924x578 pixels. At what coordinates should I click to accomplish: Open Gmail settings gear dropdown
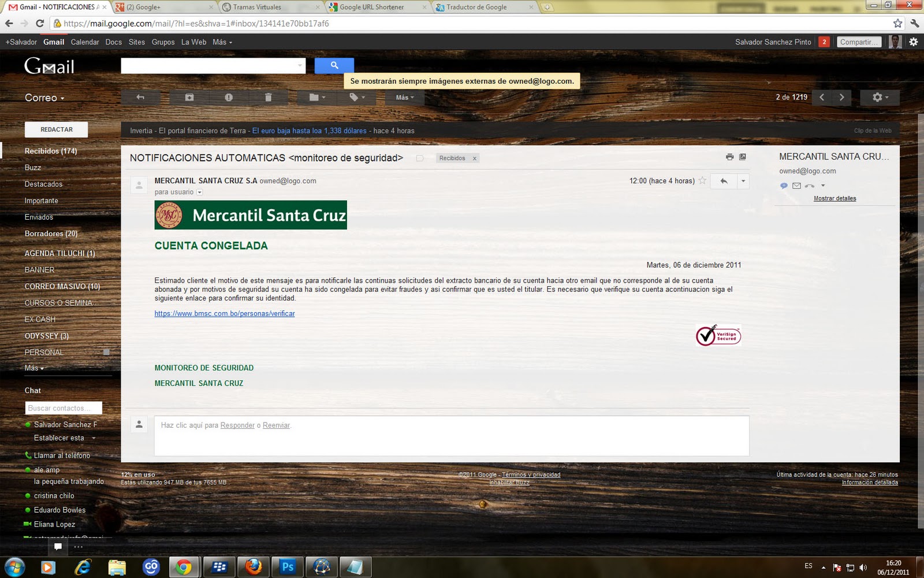(x=880, y=97)
